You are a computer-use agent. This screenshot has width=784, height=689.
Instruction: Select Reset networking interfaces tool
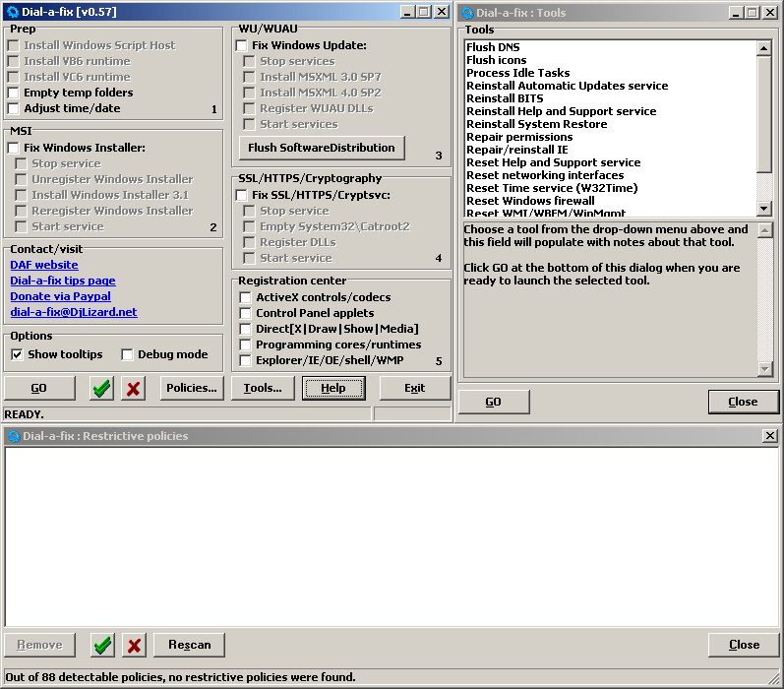point(545,175)
